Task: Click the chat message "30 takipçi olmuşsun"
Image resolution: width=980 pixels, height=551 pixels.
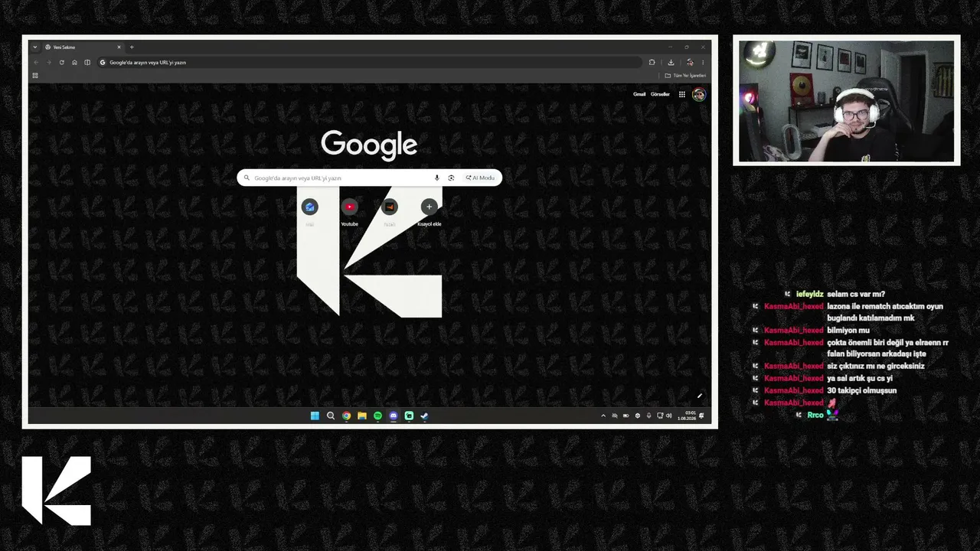Action: tap(862, 390)
